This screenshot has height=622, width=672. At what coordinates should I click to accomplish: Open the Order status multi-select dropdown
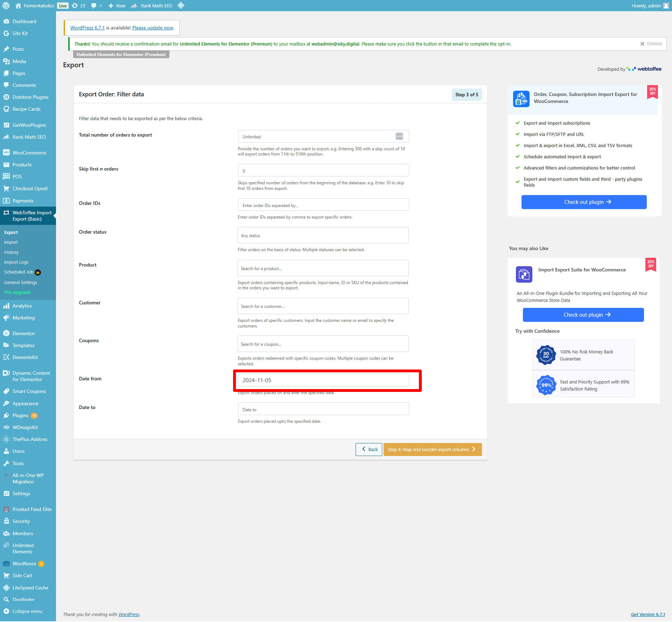[323, 235]
